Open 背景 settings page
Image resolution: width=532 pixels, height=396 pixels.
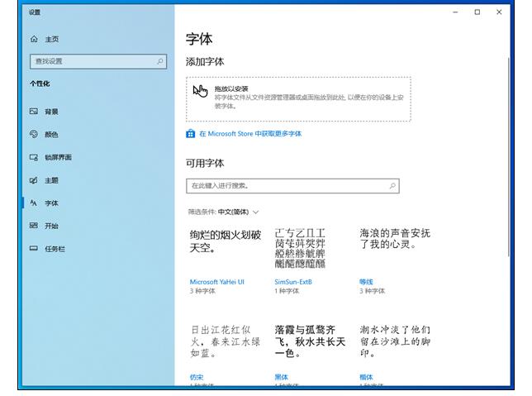[x=51, y=112]
